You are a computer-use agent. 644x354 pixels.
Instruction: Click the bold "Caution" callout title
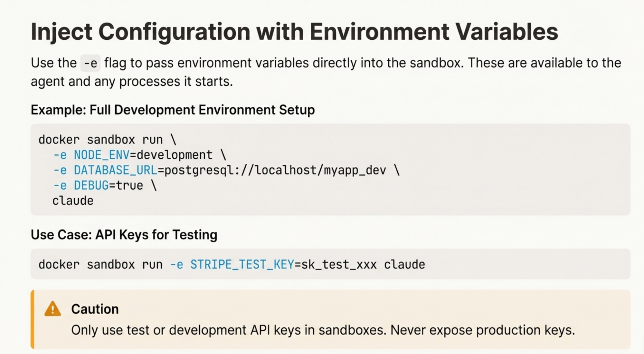pyautogui.click(x=95, y=309)
